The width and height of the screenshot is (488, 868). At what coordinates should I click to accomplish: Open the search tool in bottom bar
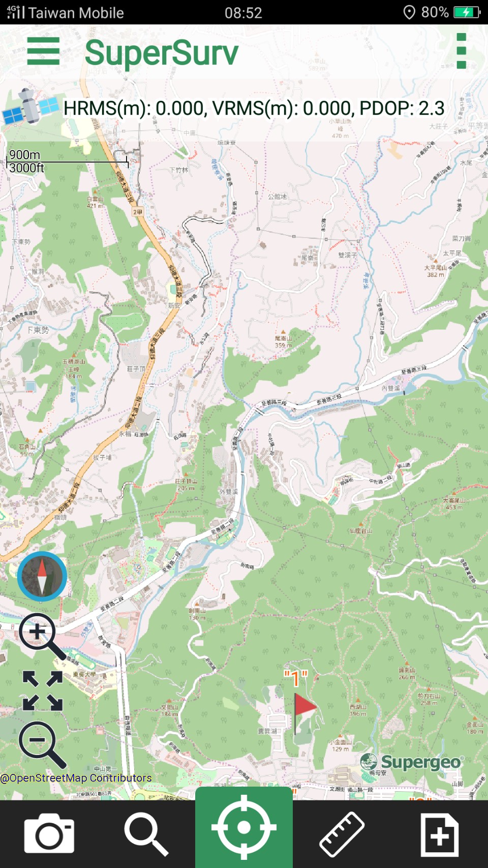point(146,834)
